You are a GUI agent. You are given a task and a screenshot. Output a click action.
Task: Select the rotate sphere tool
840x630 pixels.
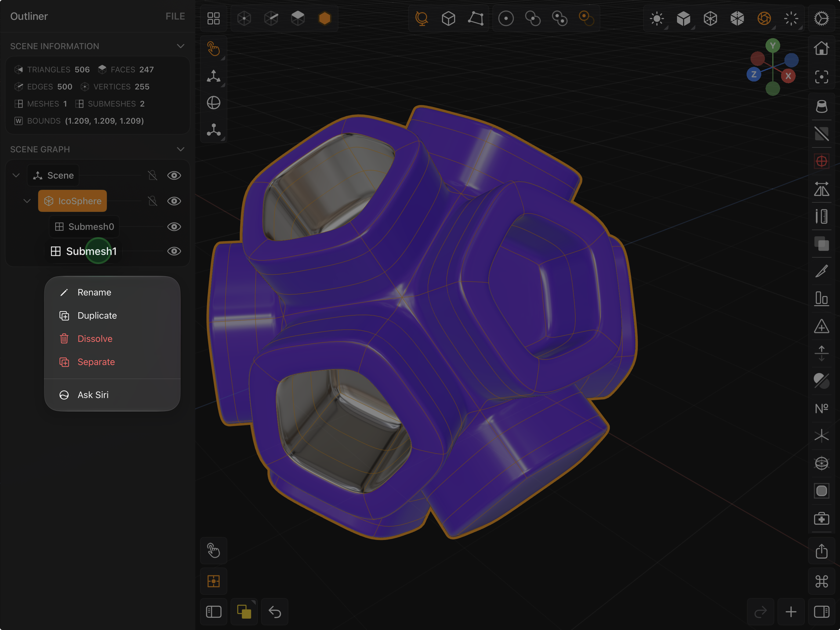(213, 103)
